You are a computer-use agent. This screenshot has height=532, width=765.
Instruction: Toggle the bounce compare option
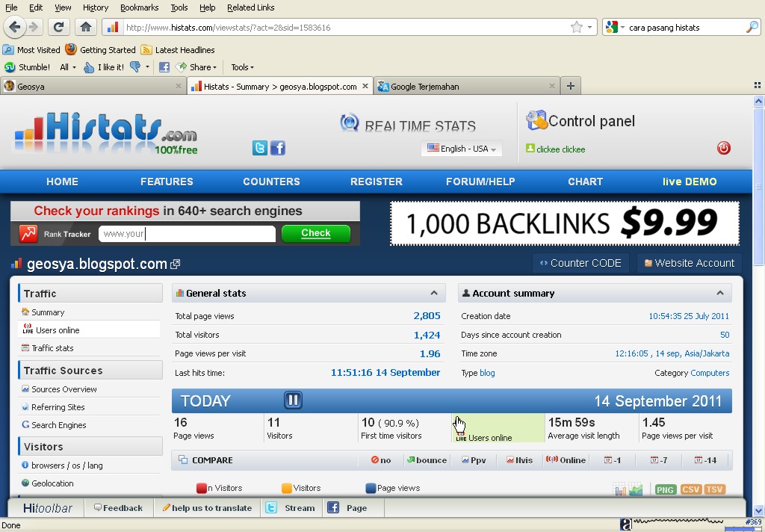[427, 460]
